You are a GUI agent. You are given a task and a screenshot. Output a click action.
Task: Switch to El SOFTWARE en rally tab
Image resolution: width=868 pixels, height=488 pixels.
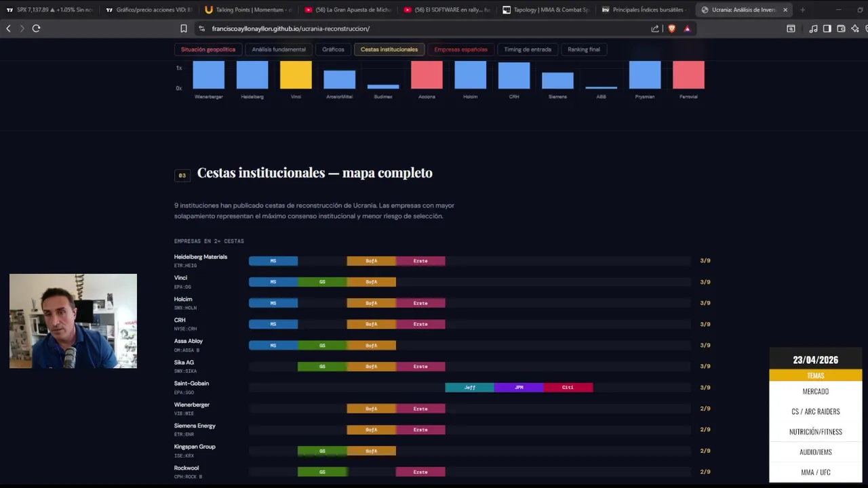point(446,9)
